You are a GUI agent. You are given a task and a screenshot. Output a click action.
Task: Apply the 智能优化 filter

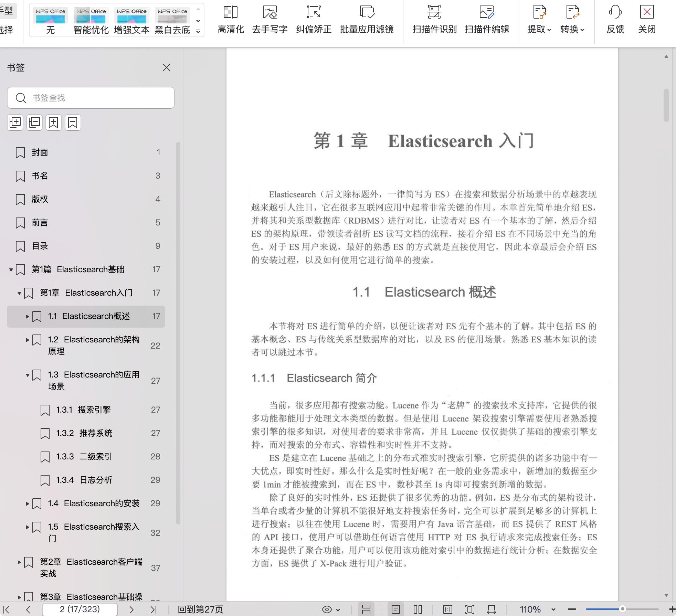91,21
